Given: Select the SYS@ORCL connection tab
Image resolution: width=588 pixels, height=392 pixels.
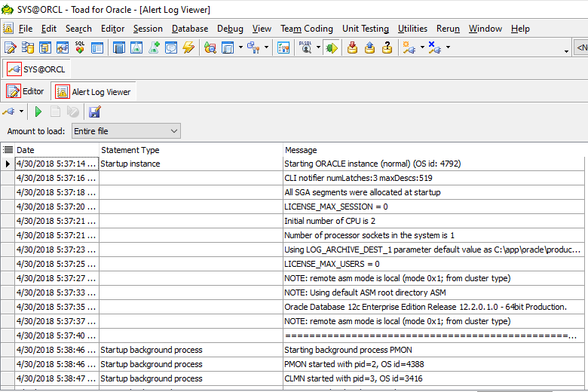Looking at the screenshot, I should (x=36, y=69).
